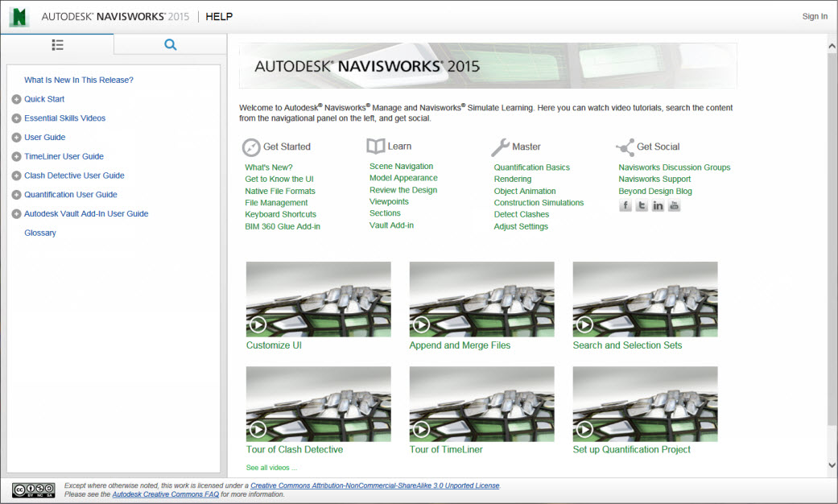This screenshot has width=838, height=504.
Task: Click See all videos link
Action: point(271,468)
